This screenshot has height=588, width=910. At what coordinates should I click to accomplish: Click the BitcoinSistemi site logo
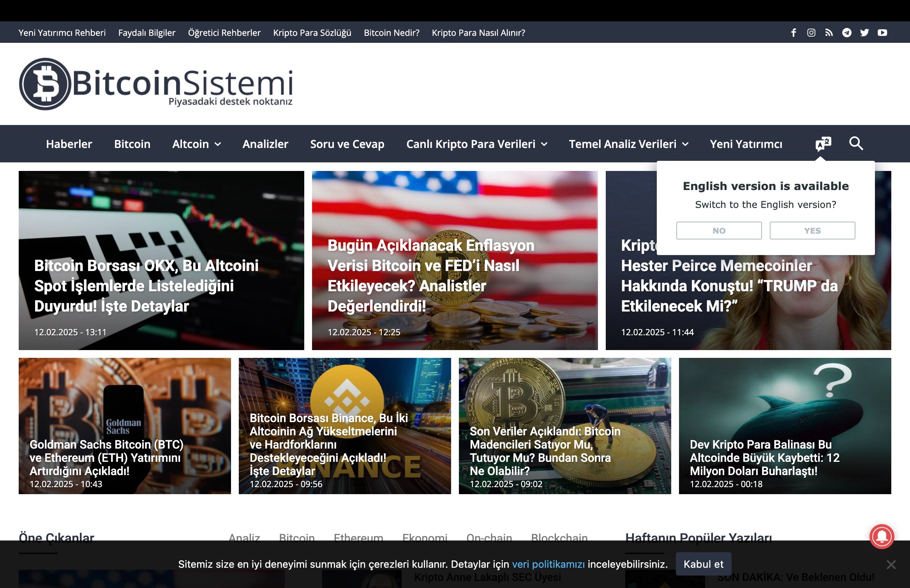(x=156, y=84)
